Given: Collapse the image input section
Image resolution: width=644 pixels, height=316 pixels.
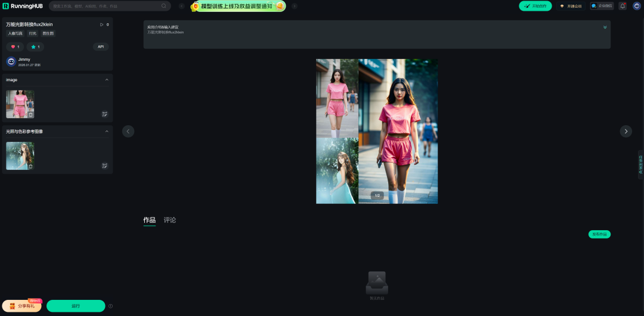Looking at the screenshot, I should click(107, 80).
